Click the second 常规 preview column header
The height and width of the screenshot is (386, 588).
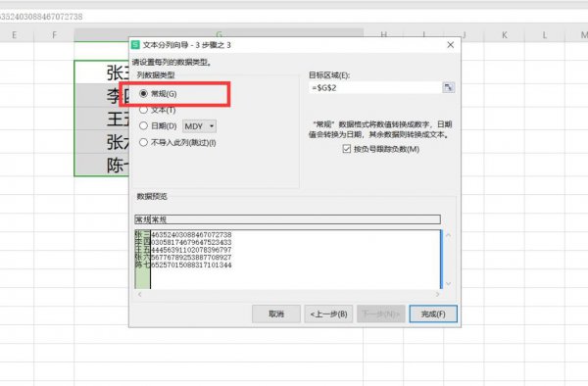point(159,219)
